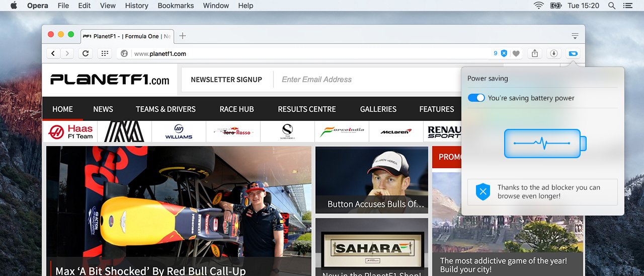Go back using the back arrow
This screenshot has height=276, width=644.
[53, 53]
